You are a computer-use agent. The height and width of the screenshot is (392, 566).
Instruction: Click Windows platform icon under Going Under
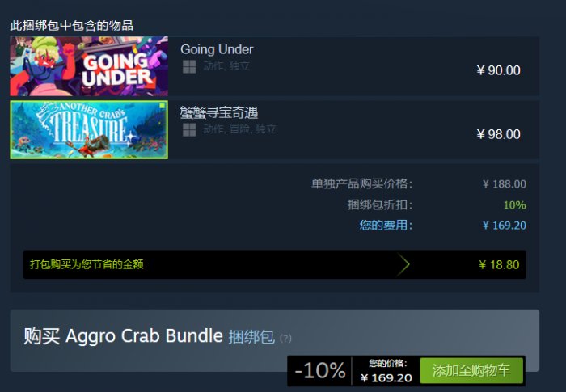(x=189, y=67)
